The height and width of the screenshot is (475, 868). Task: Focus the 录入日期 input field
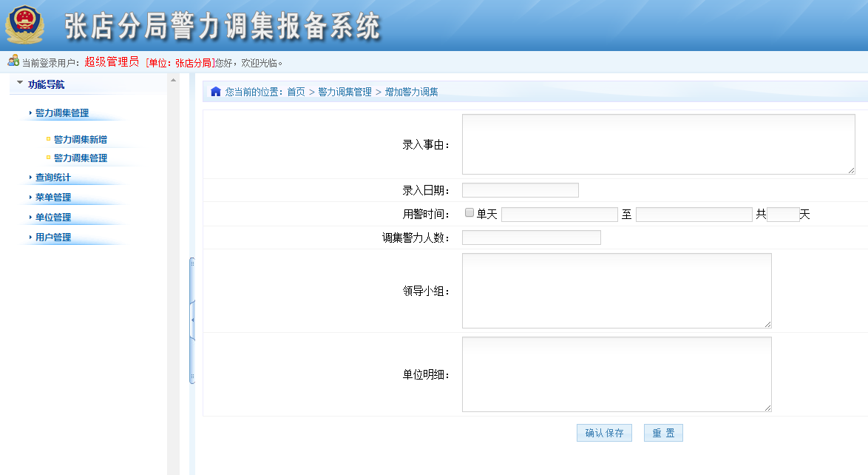pos(520,190)
